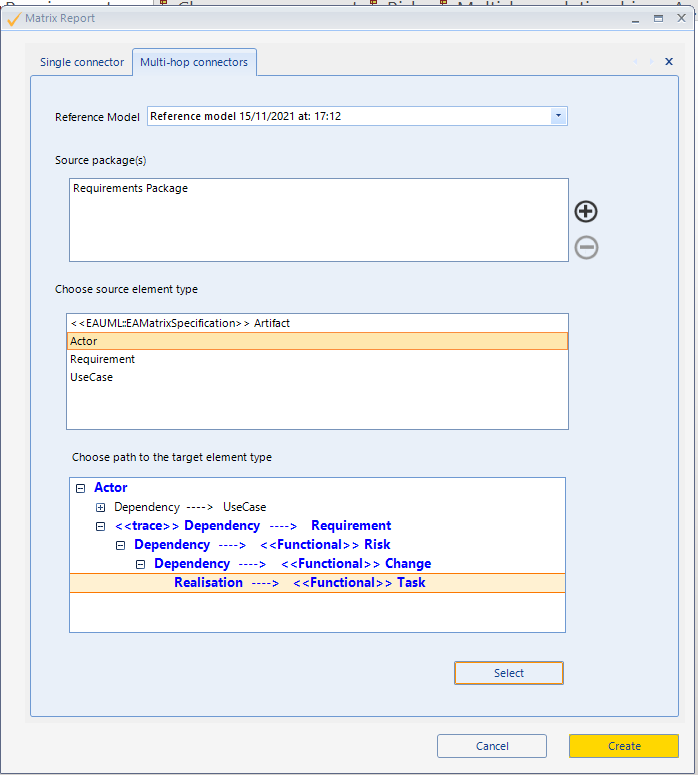Click the yellow Create button
This screenshot has width=698, height=775.
(624, 746)
